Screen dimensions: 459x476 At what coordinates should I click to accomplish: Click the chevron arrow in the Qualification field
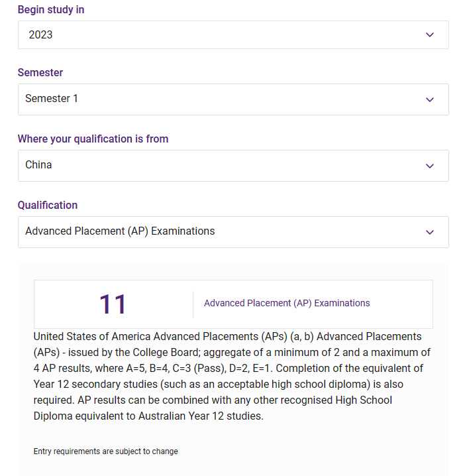point(430,232)
